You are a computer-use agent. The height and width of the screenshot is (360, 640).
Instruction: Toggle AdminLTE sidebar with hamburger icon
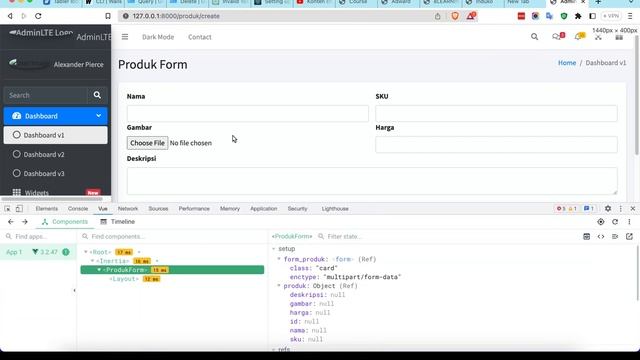coord(125,37)
